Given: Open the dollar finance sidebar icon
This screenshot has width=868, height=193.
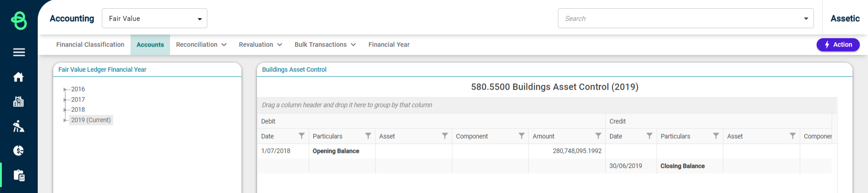Looking at the screenshot, I should point(19,151).
